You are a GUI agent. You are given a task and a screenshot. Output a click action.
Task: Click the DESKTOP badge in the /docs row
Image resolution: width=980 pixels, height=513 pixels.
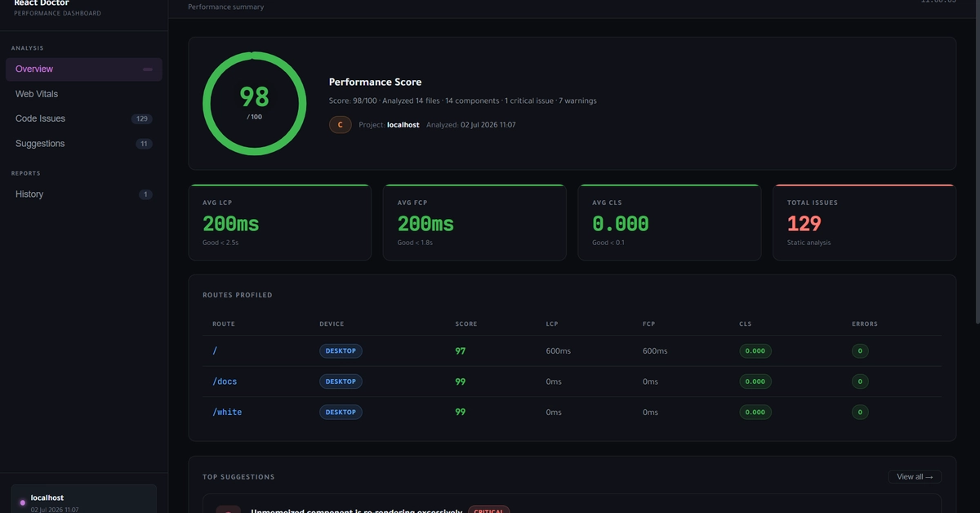coord(341,381)
